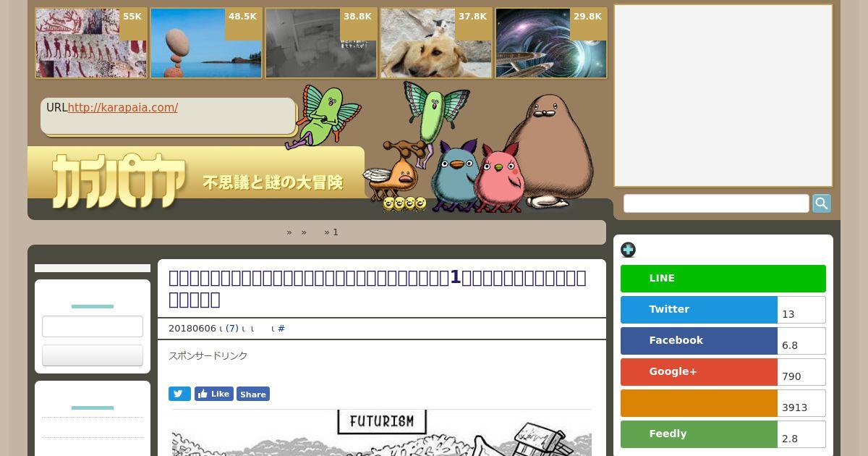The height and width of the screenshot is (456, 868).
Task: Open the grey room thumbnail labeled 38.8K
Action: point(321,43)
